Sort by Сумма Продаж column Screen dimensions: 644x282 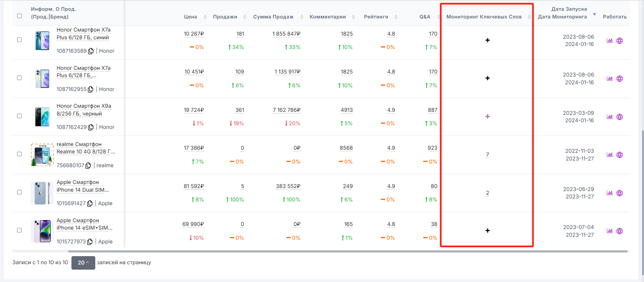click(302, 17)
